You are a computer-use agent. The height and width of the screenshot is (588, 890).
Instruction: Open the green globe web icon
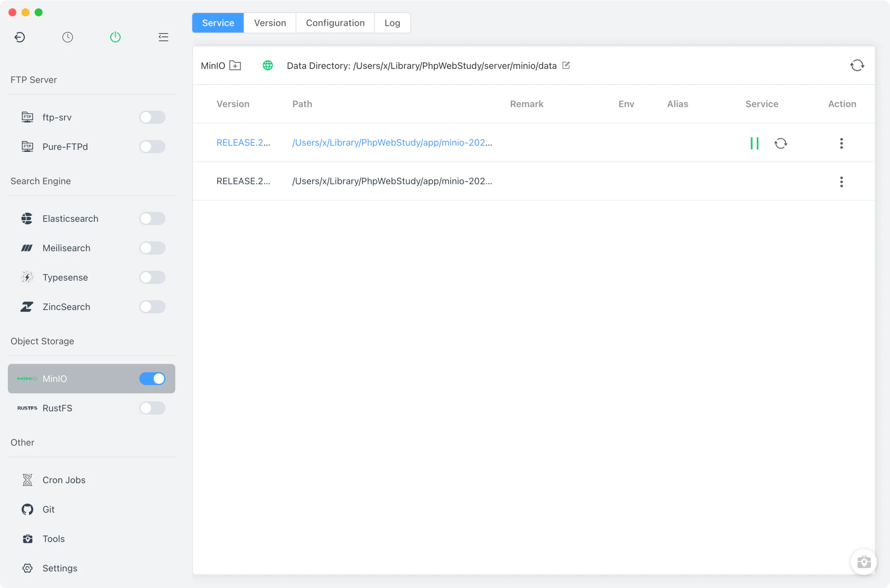click(x=268, y=66)
